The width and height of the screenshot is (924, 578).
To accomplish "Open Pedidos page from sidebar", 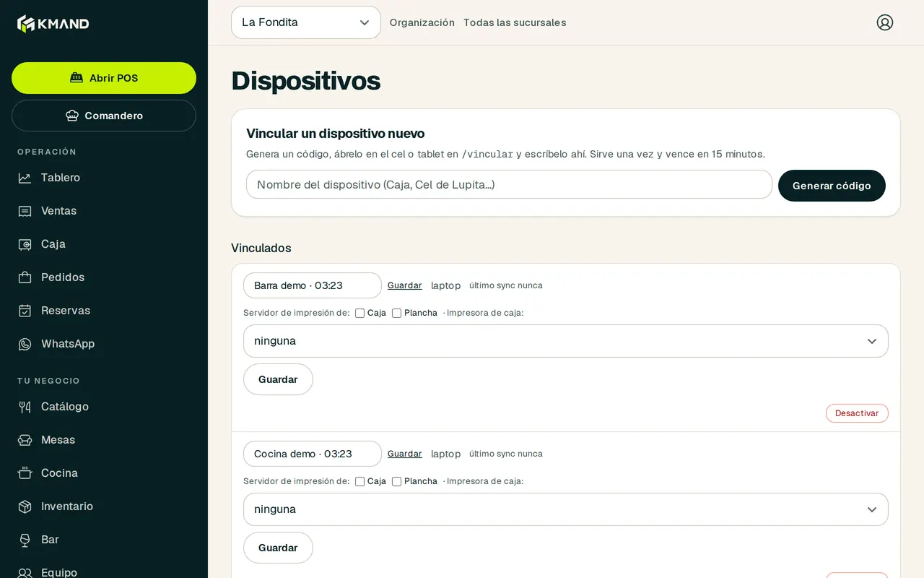I will pos(104,277).
